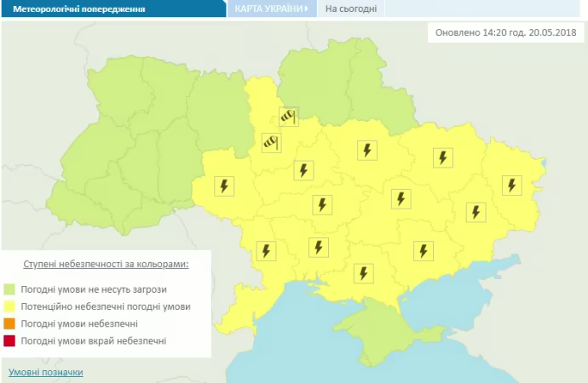Select the thunderstorm icon over Mykolaiv region

[x=317, y=247]
